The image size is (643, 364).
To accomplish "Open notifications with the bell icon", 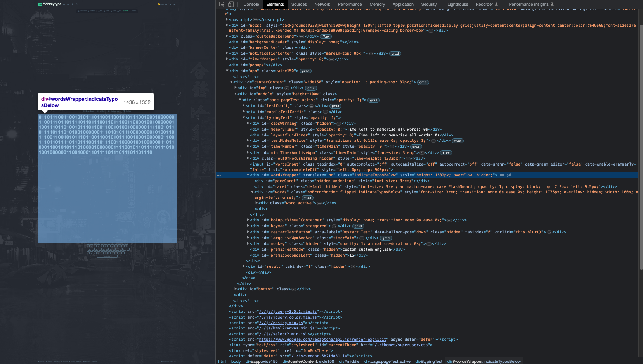I will [170, 4].
